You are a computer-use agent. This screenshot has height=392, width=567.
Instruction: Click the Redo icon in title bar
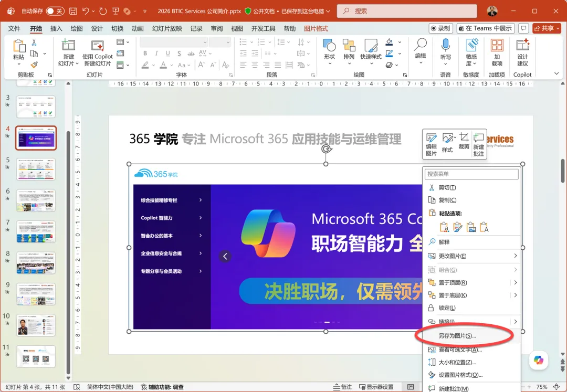tap(103, 11)
